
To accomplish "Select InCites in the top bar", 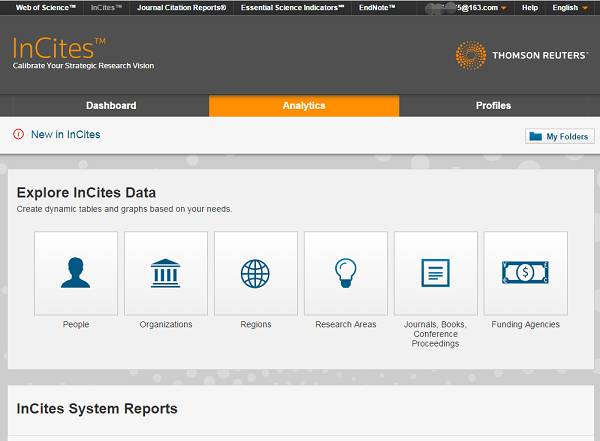I will tap(106, 8).
